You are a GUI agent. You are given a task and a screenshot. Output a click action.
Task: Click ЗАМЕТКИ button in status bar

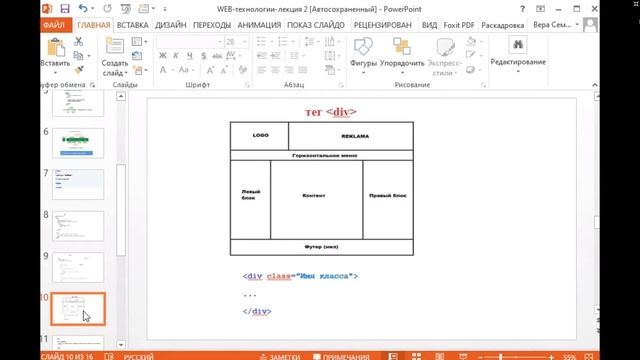(x=280, y=357)
